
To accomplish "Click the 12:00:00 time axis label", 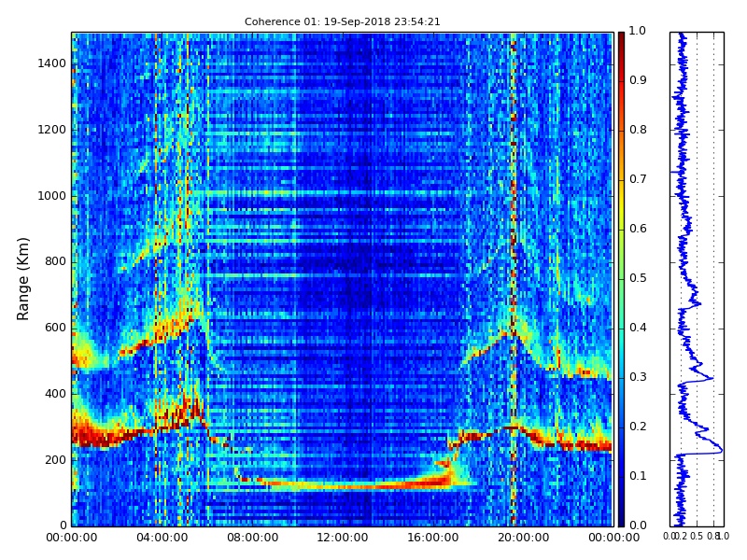I will 343,538.
